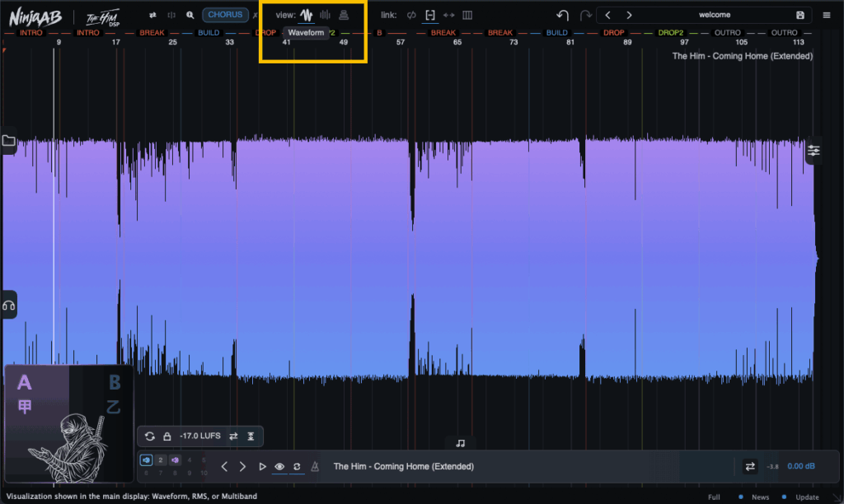Go to the next preset

coord(629,15)
